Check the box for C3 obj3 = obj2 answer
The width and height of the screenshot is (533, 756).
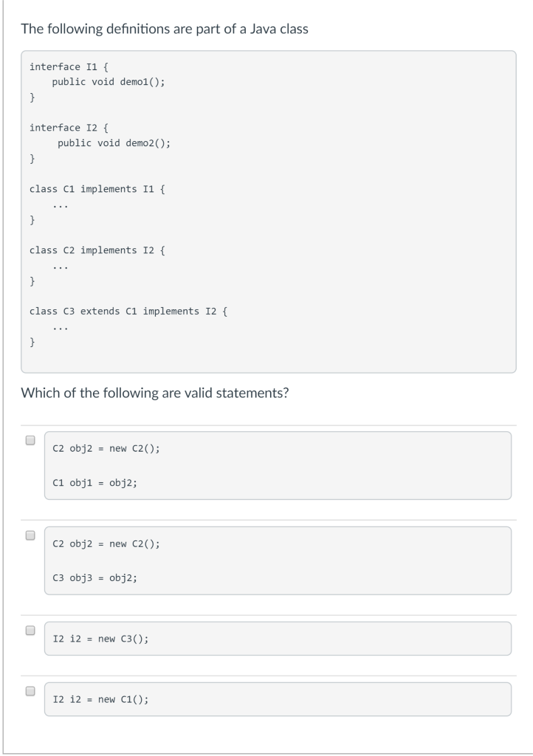click(x=30, y=535)
